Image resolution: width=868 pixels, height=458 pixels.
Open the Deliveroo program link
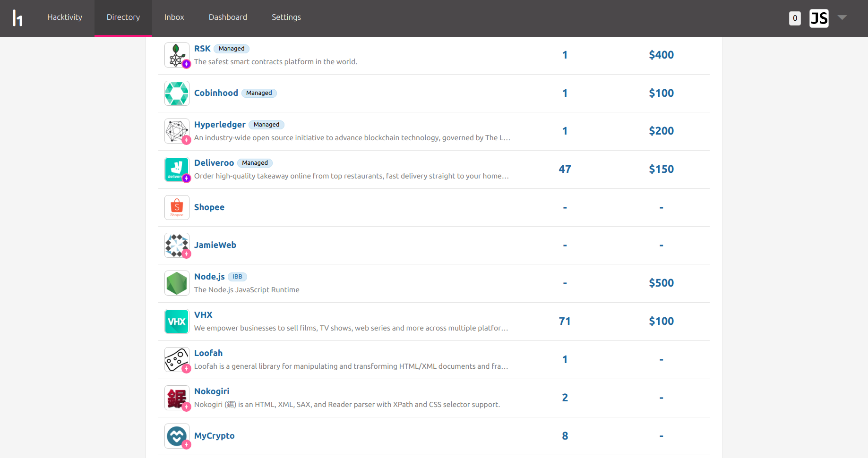pyautogui.click(x=214, y=163)
